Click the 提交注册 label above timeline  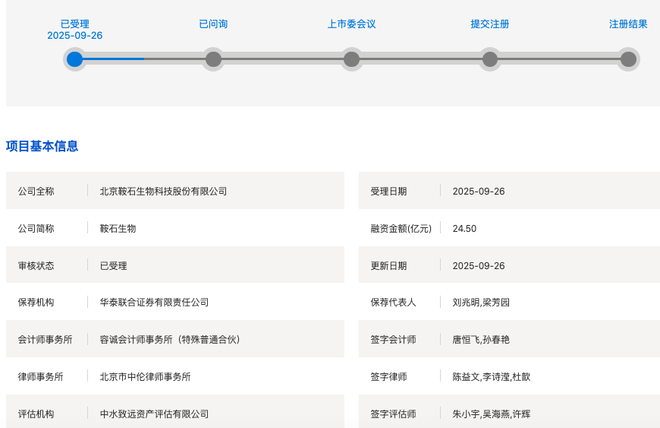[490, 24]
